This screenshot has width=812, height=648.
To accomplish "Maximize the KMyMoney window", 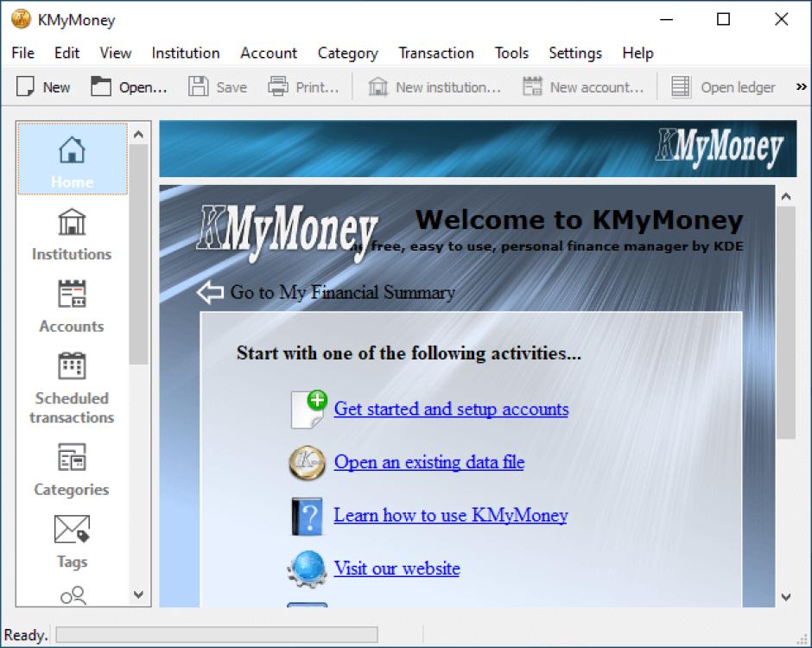I will pyautogui.click(x=723, y=20).
